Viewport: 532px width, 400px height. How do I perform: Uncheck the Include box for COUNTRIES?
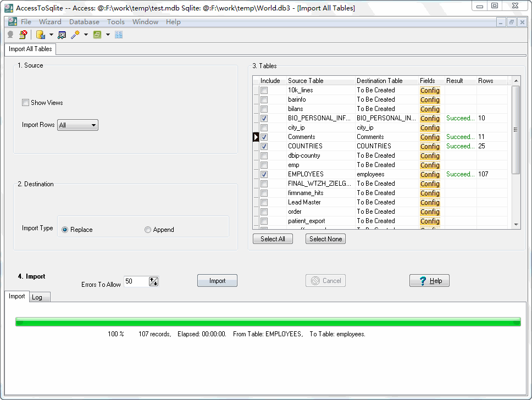(264, 146)
